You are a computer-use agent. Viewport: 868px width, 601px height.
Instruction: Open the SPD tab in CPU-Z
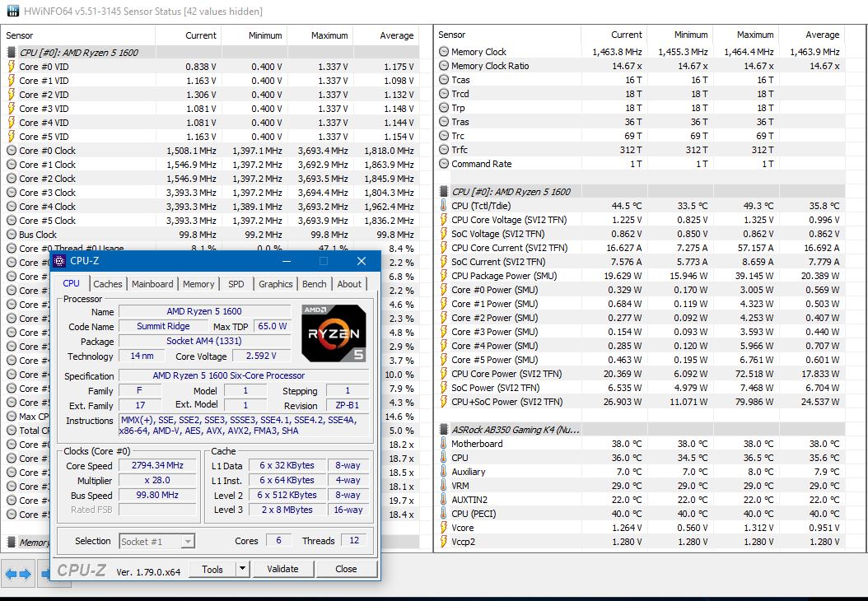236,284
